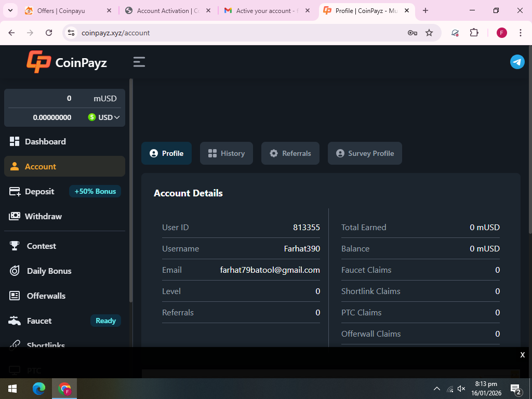Image resolution: width=532 pixels, height=399 pixels.
Task: Click the email farhat79batool@gmail.com
Action: click(270, 270)
